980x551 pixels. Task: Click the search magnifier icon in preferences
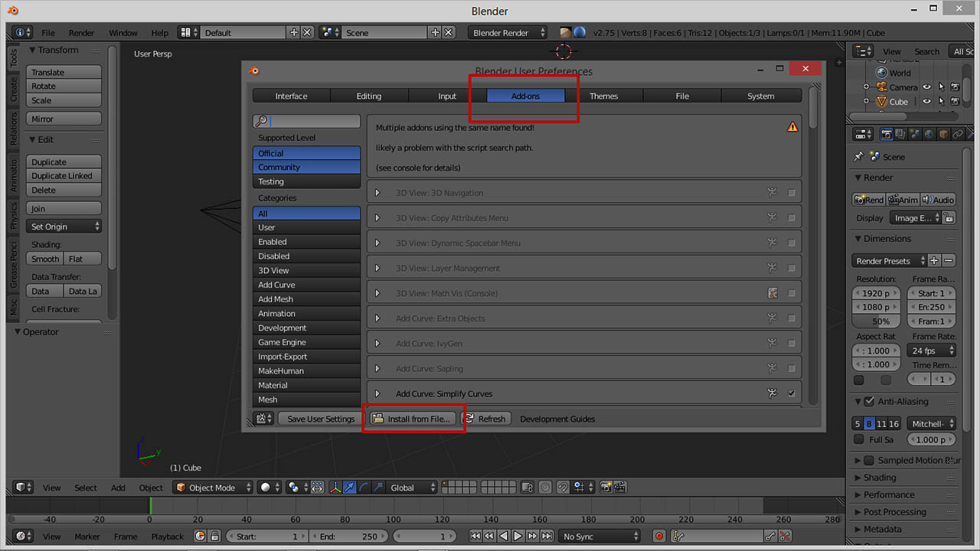pos(261,121)
